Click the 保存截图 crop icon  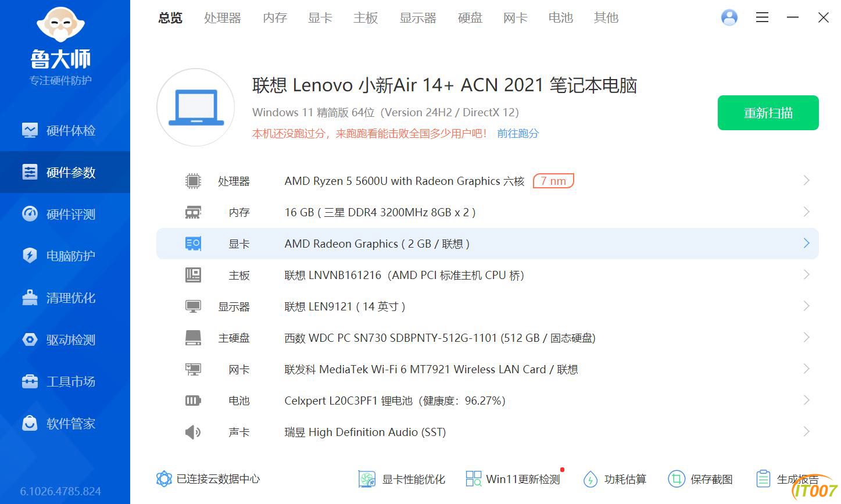click(677, 479)
